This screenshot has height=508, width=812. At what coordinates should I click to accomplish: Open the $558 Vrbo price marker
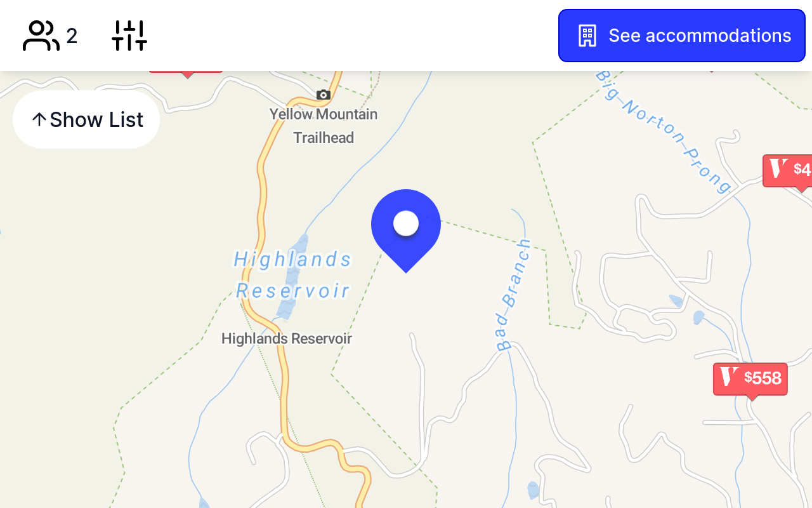[750, 379]
